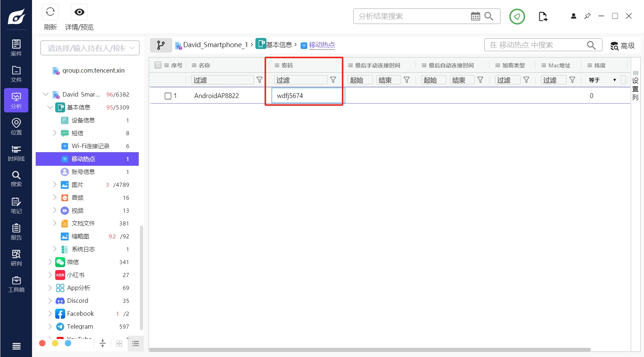Click the app logo at top left
This screenshot has height=357, width=644.
pyautogui.click(x=16, y=16)
